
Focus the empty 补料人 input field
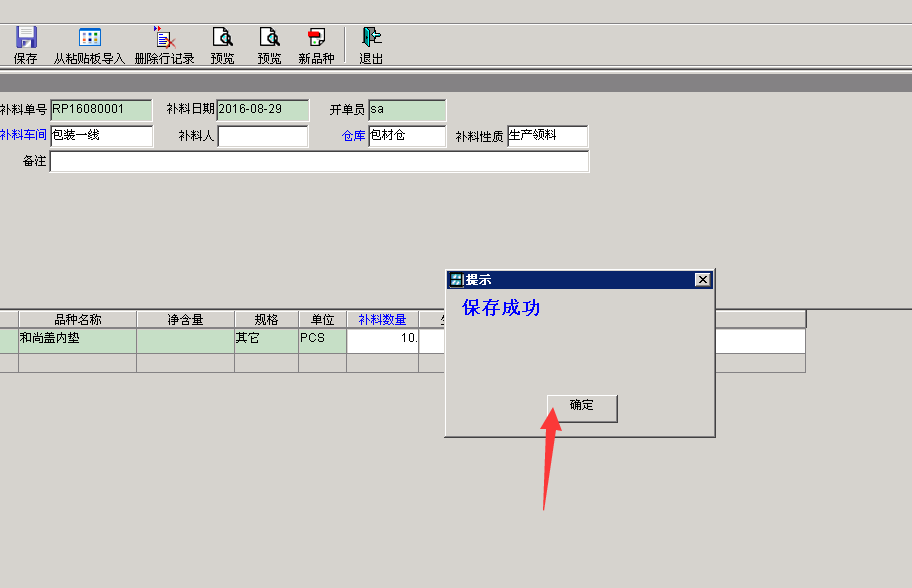262,136
